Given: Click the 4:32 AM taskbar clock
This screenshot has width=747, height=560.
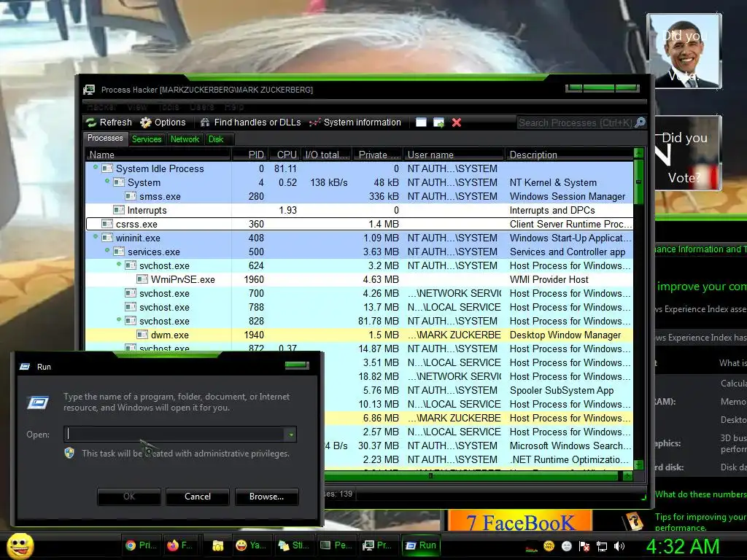Looking at the screenshot, I should (x=683, y=546).
